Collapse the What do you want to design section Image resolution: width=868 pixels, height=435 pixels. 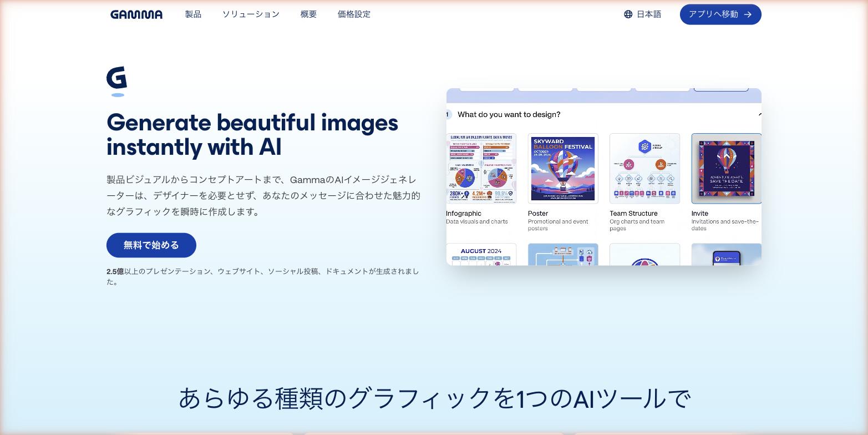point(759,114)
